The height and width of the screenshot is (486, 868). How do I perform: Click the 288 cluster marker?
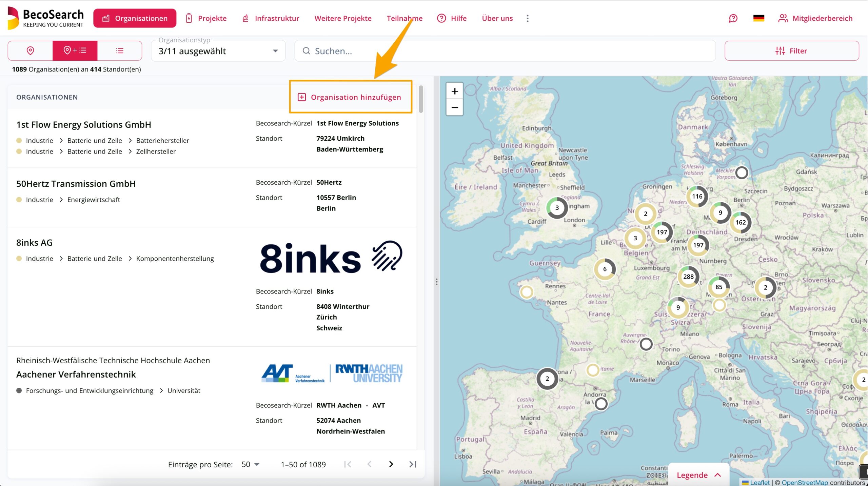click(x=688, y=277)
